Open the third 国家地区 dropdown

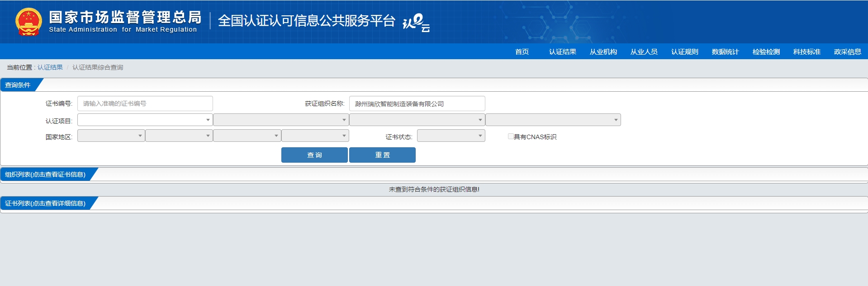coord(247,136)
